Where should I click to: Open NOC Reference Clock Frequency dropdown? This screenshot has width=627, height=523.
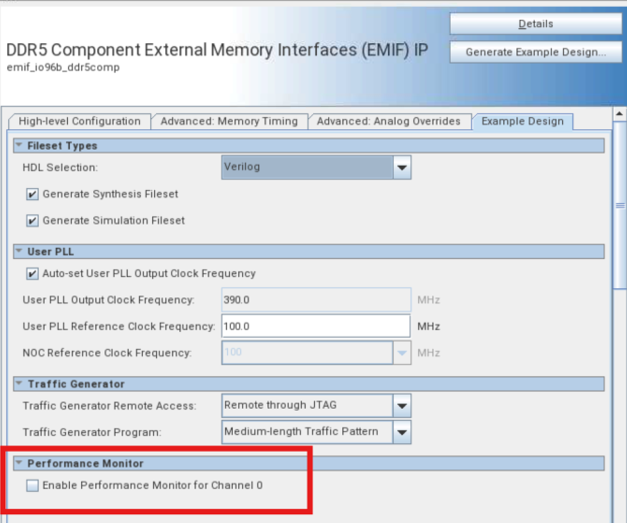tap(401, 353)
